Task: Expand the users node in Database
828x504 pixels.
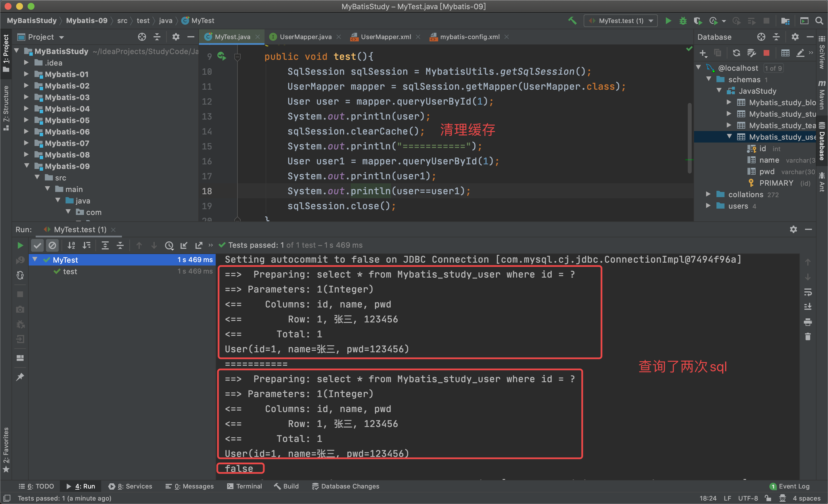Action: point(708,206)
